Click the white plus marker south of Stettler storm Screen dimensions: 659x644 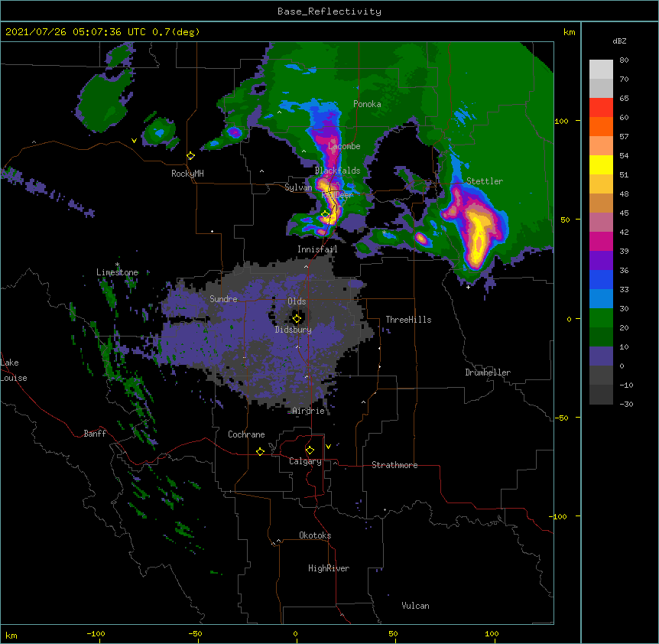pyautogui.click(x=468, y=287)
